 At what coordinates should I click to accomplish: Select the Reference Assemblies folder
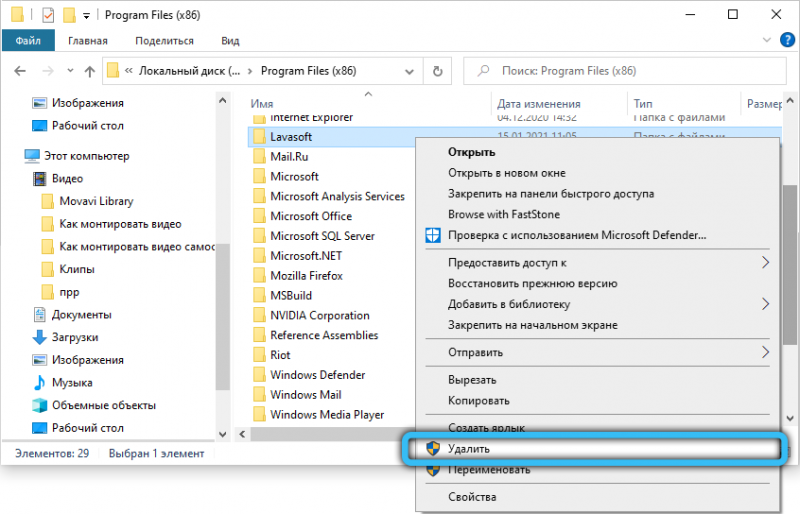coord(323,335)
